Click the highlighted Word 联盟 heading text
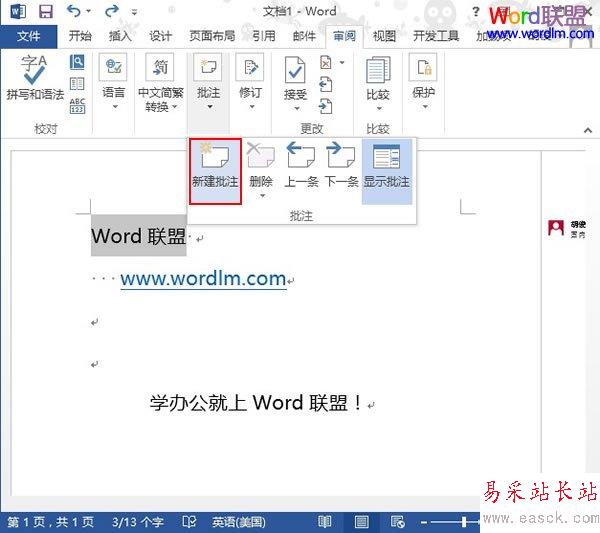 139,236
